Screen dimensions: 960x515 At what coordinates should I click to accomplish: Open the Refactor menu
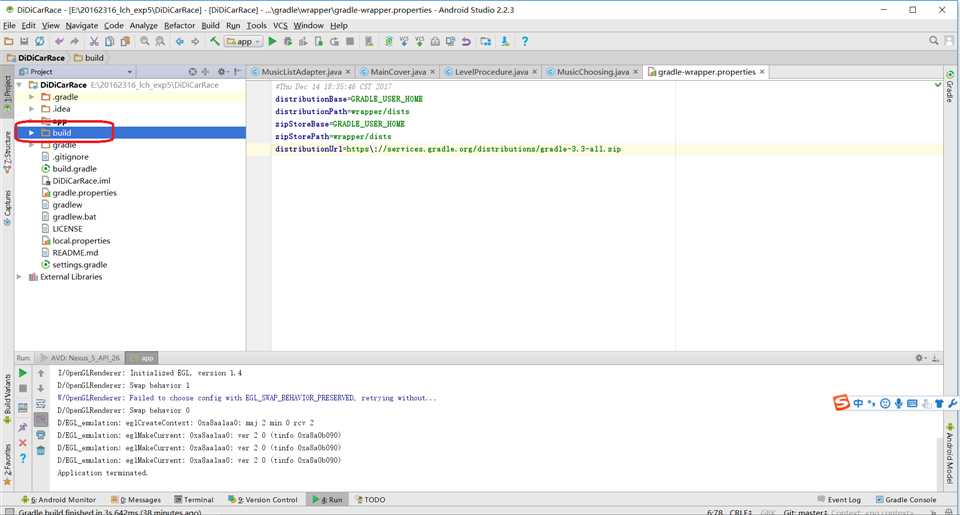(x=179, y=26)
